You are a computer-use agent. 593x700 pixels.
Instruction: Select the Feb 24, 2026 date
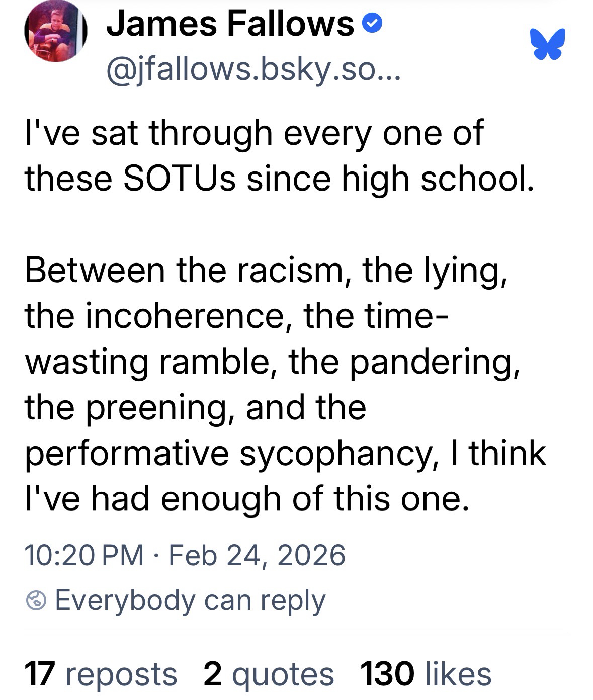pos(257,555)
